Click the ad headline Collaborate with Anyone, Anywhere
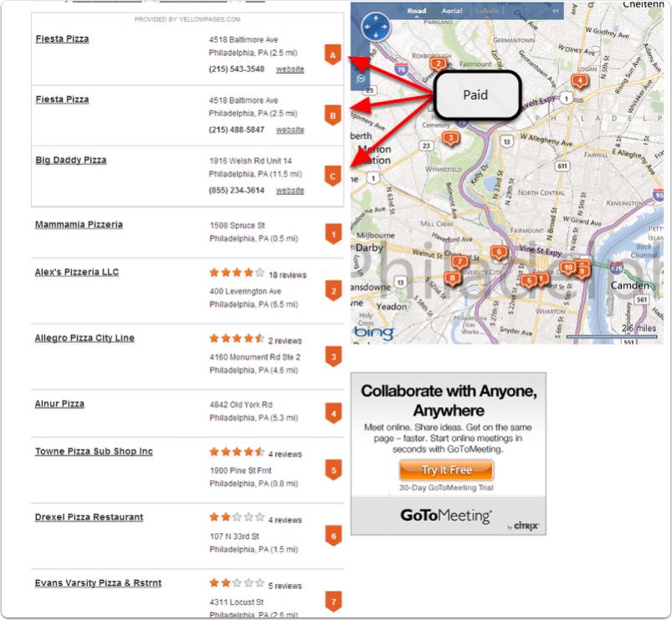 pyautogui.click(x=449, y=401)
